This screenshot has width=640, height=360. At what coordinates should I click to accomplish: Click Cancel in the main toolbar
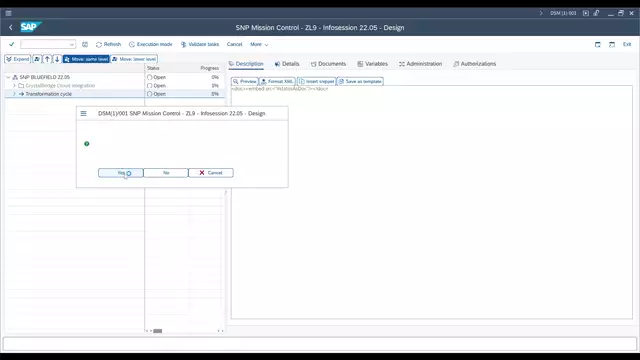[x=234, y=44]
